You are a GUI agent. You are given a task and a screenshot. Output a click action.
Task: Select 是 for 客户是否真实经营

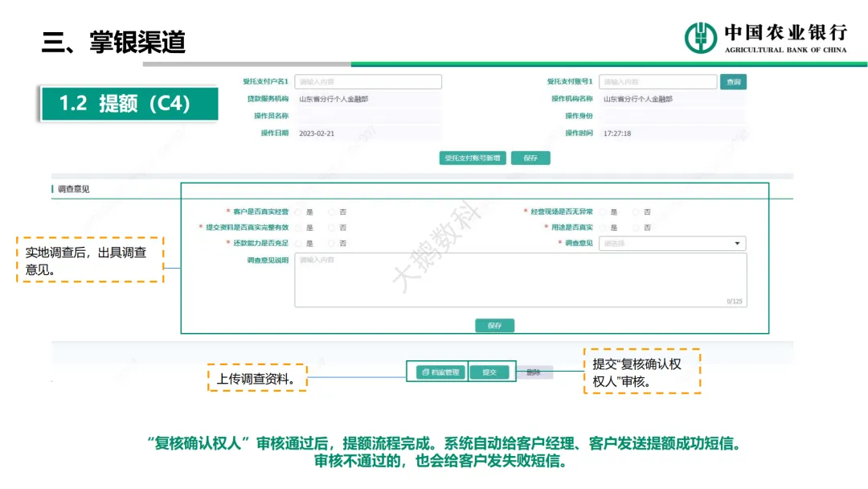[299, 212]
